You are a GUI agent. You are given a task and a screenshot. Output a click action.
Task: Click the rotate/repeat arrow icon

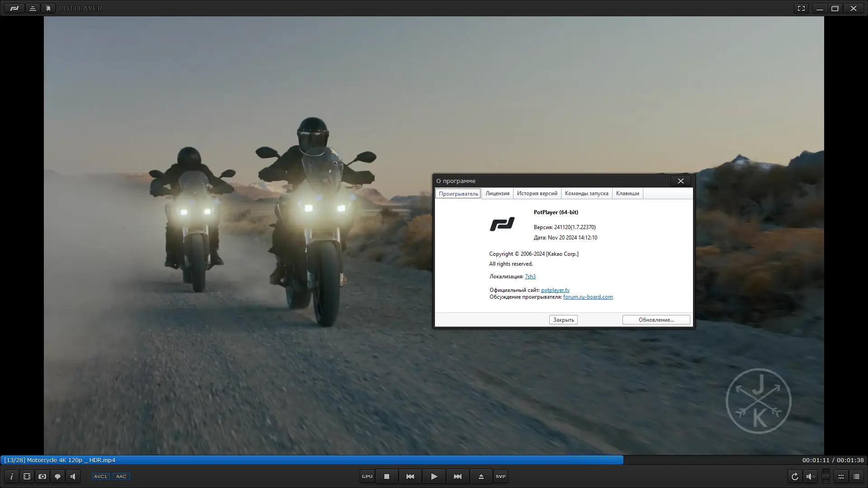795,476
